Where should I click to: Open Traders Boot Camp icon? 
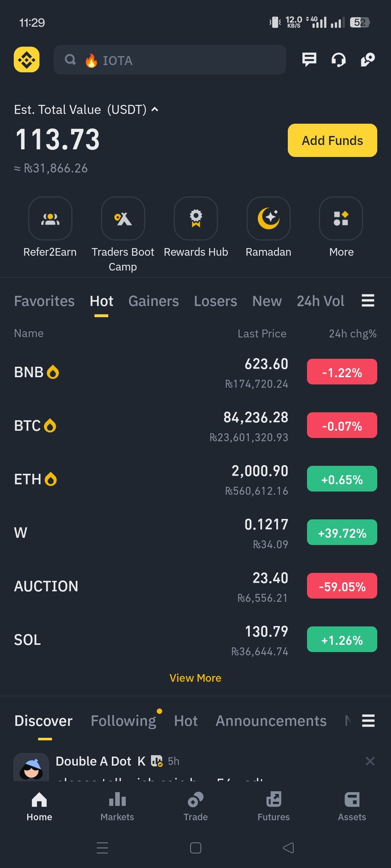[x=123, y=218]
